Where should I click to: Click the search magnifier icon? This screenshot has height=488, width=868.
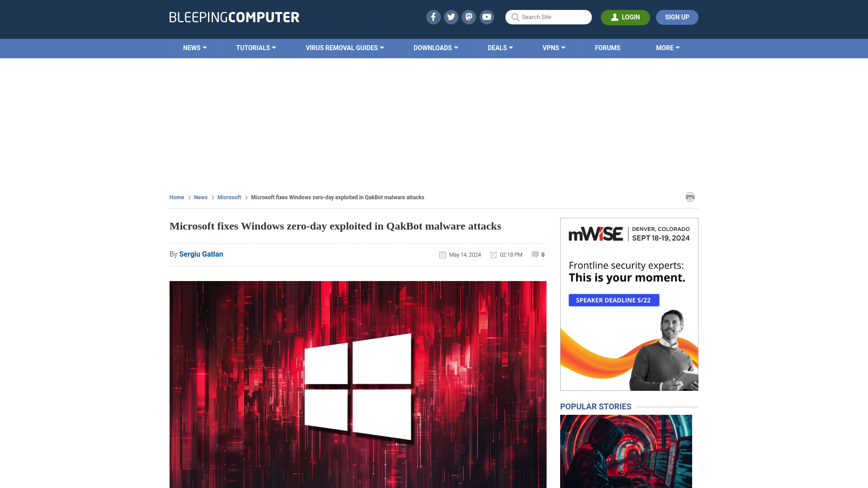(x=514, y=17)
